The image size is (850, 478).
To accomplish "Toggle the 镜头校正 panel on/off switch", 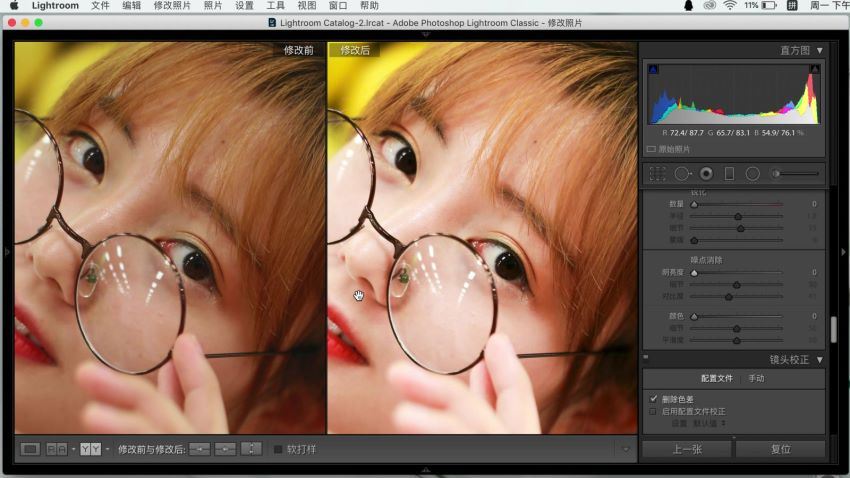I will [646, 357].
